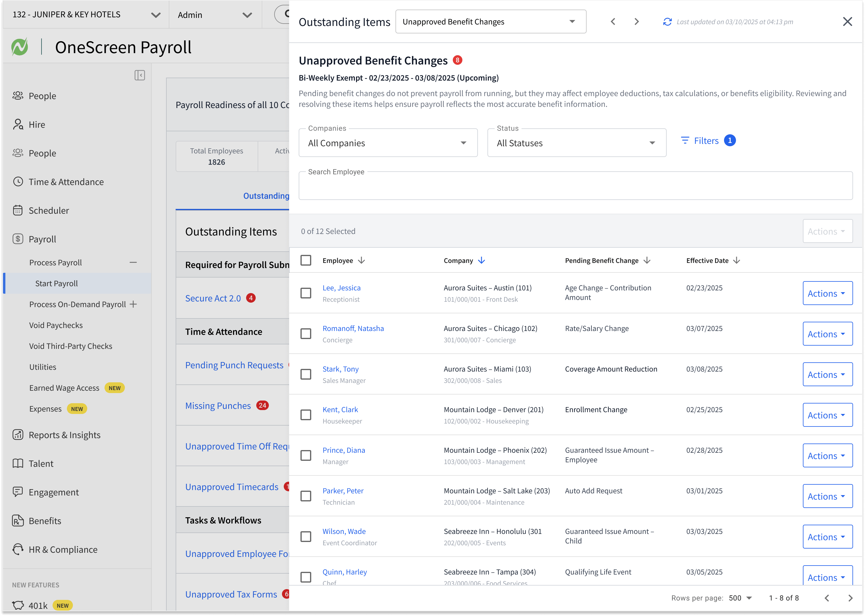865x616 pixels.
Task: Check the Prince, Diana row checkbox
Action: pyautogui.click(x=306, y=455)
